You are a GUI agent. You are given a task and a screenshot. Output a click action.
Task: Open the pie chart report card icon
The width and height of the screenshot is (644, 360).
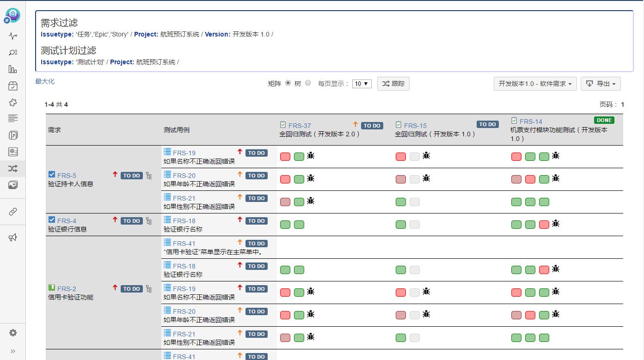(x=13, y=152)
